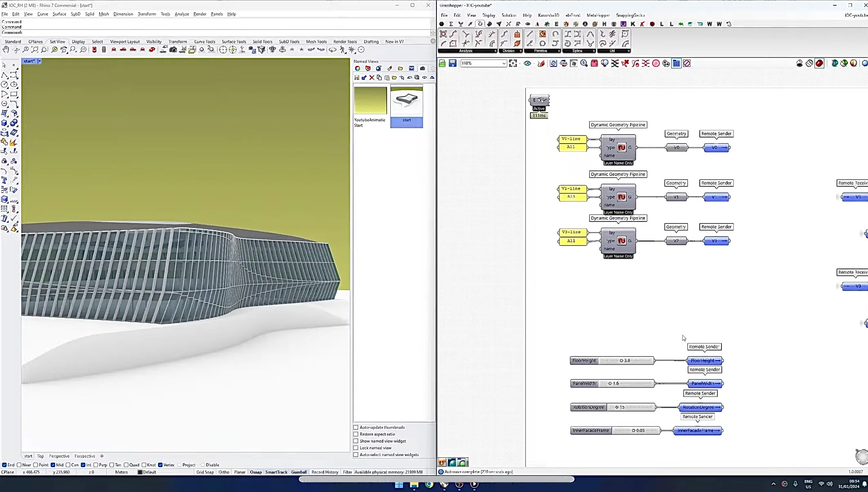Open the start viewport title dropdown arrow
Viewport: 868px width, 492px height.
point(40,61)
